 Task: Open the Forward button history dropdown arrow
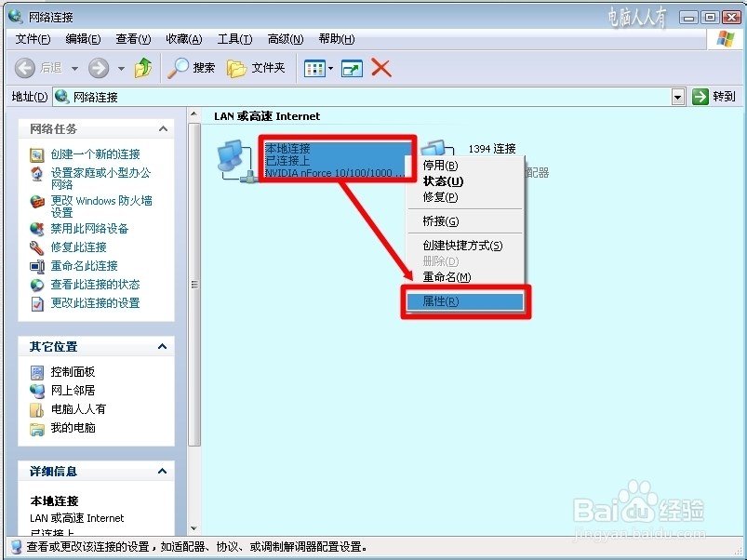click(121, 69)
